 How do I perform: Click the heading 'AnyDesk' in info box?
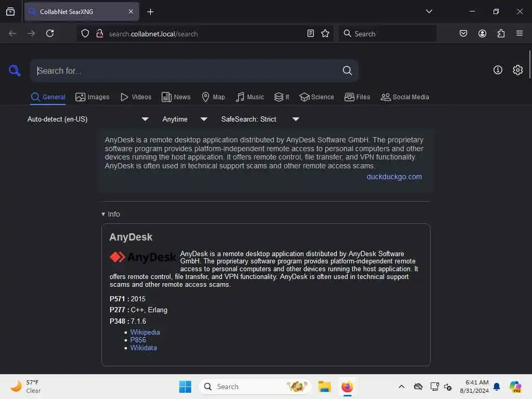[x=130, y=237]
